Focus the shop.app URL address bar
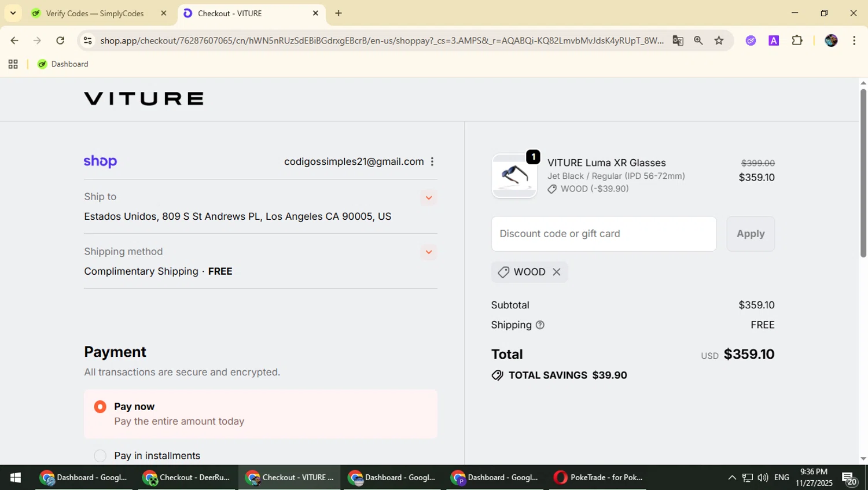Viewport: 868px width, 490px height. 382,40
